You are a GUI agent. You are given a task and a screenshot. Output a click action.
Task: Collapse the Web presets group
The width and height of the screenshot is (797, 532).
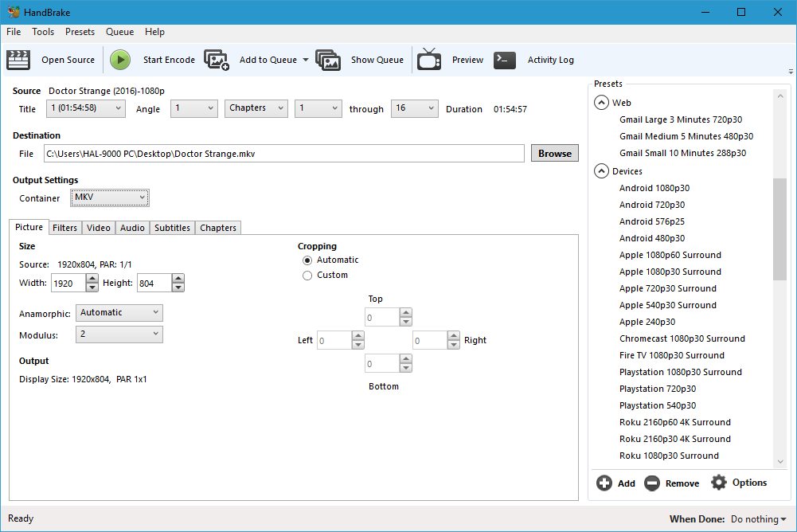click(x=600, y=103)
